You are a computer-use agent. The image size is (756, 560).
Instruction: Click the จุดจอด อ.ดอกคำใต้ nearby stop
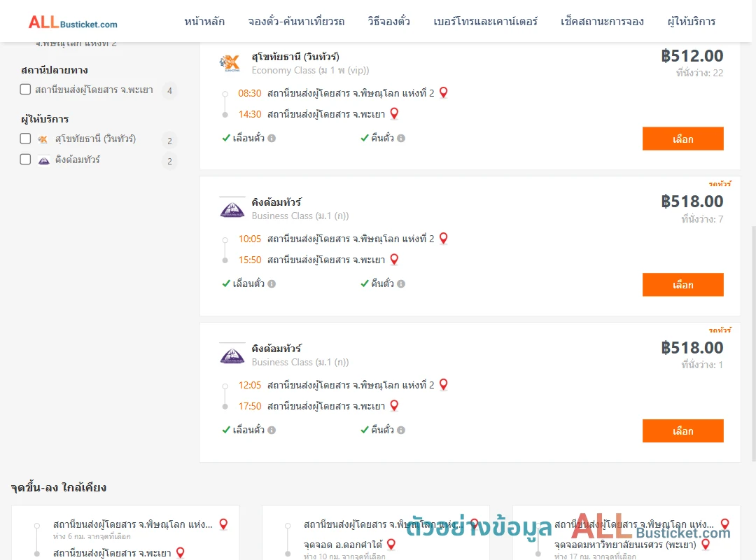[343, 545]
